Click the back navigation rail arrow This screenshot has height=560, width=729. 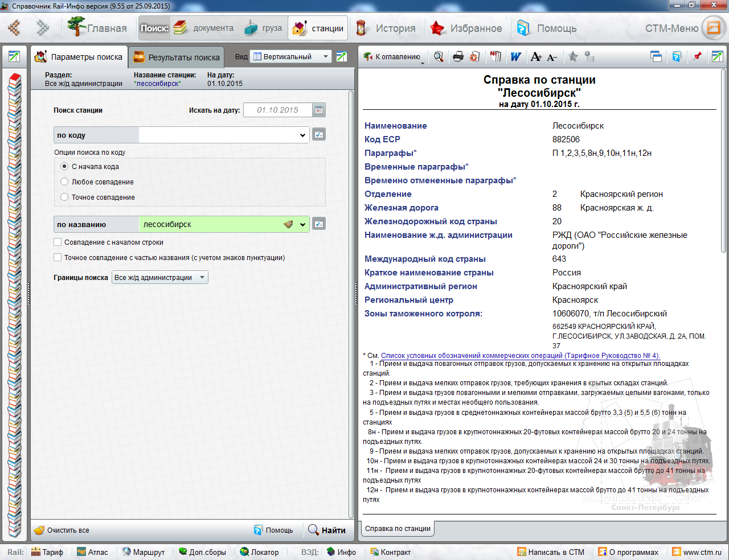click(x=14, y=28)
